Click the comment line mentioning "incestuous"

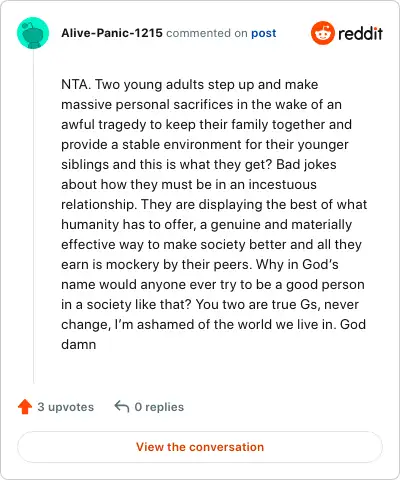(x=189, y=184)
